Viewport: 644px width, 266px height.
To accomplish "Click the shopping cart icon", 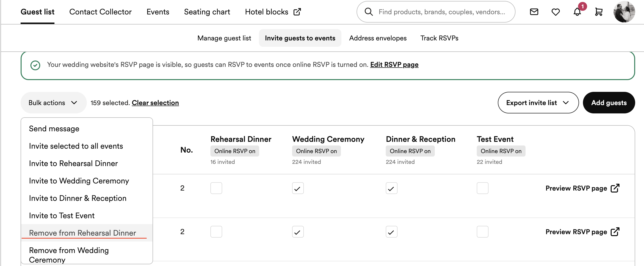I will [598, 12].
